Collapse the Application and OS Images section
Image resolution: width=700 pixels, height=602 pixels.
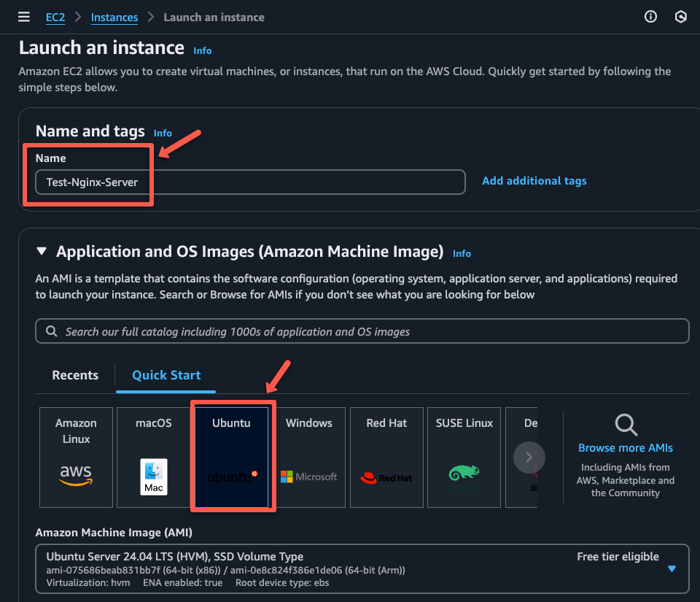point(42,252)
